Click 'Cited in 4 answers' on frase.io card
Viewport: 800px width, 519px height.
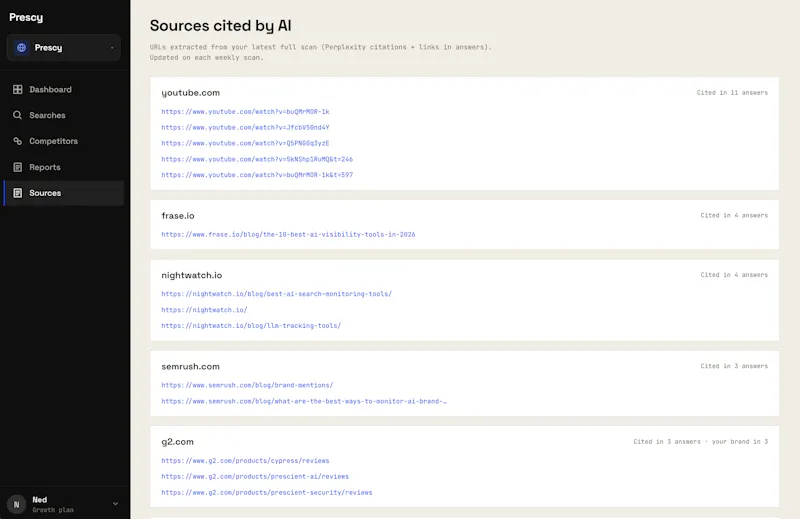point(734,216)
